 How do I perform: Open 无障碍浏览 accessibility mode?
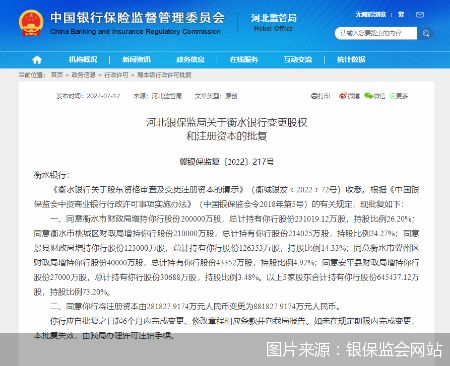point(370,14)
